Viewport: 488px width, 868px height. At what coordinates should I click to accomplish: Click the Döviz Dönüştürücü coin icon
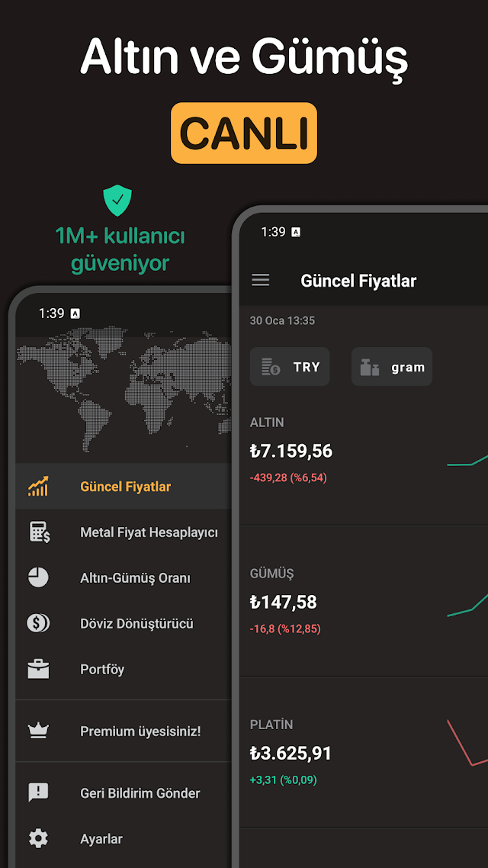click(38, 623)
